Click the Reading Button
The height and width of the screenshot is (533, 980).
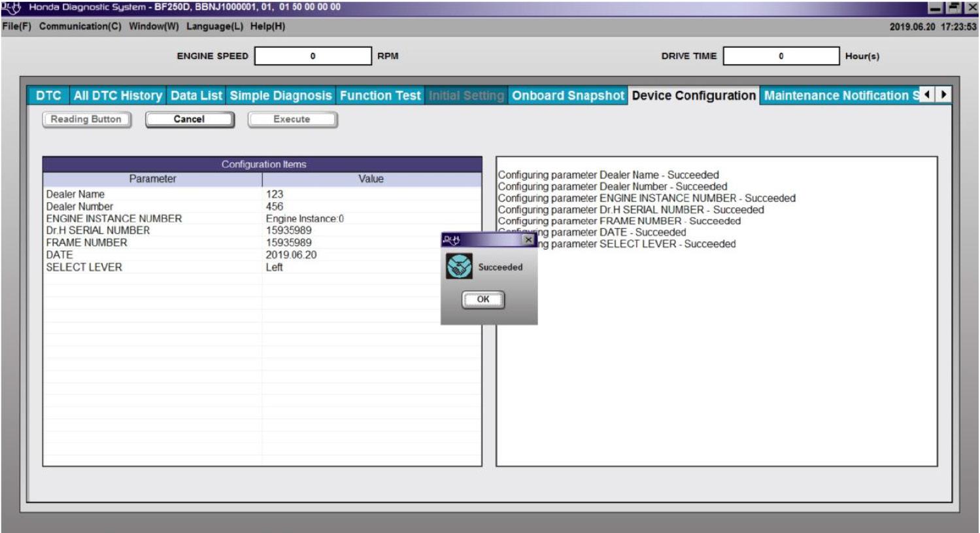click(x=86, y=119)
